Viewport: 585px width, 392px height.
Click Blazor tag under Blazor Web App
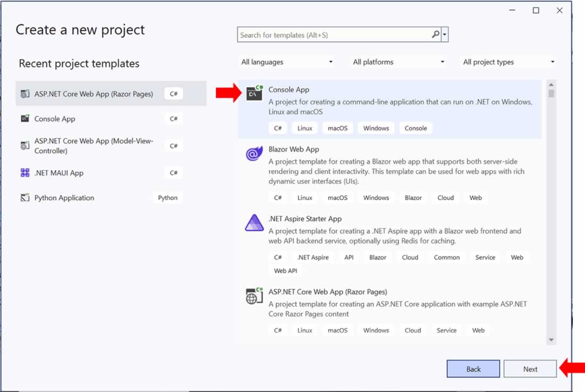[x=413, y=198]
